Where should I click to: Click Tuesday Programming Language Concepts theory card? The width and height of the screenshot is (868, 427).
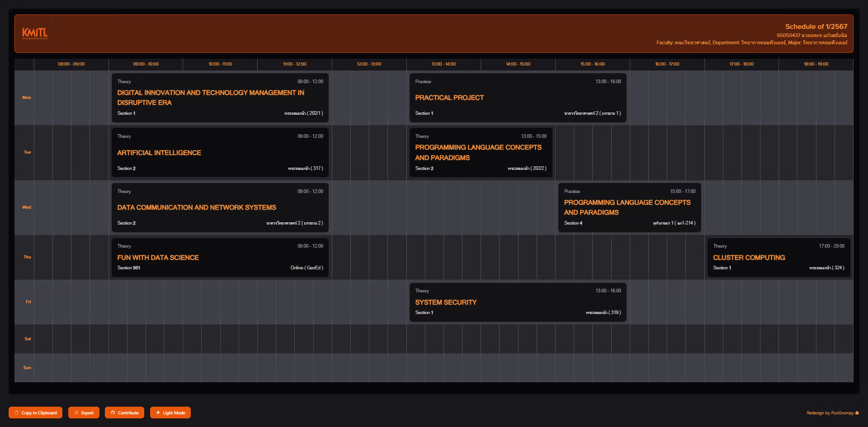click(x=481, y=152)
